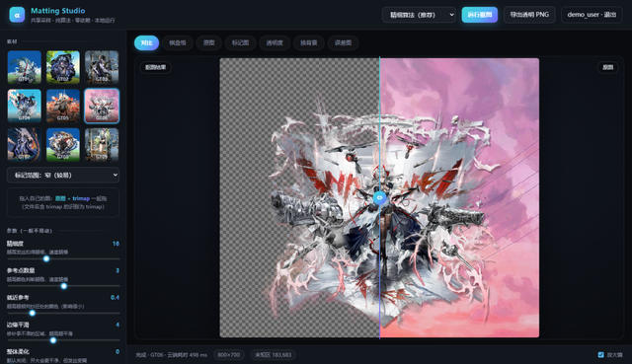Select the highlighted GT06 pink thumbnail

coord(102,106)
